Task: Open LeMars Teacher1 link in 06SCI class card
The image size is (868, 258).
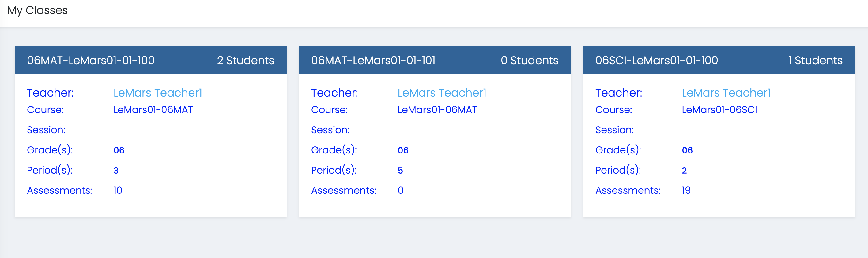Action: coord(726,93)
